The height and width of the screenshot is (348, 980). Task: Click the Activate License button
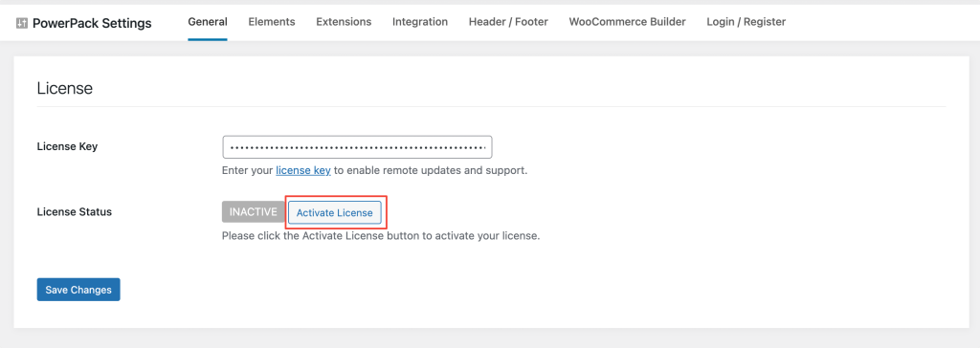(x=334, y=212)
